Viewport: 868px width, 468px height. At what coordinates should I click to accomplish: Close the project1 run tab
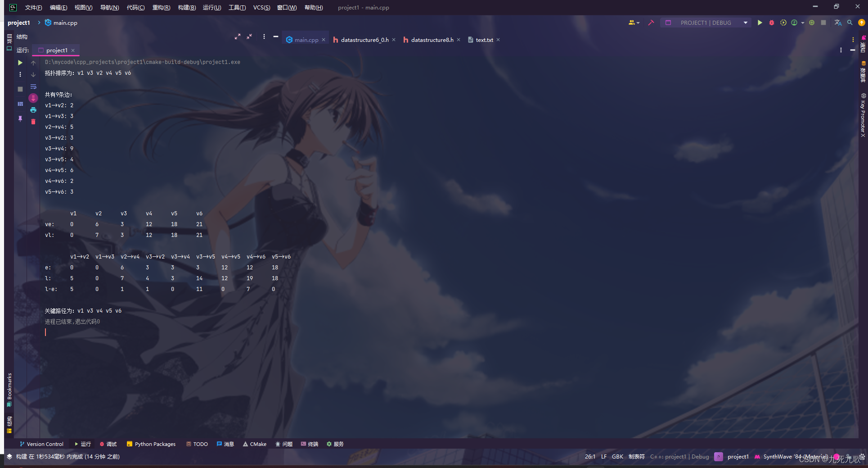click(x=73, y=50)
